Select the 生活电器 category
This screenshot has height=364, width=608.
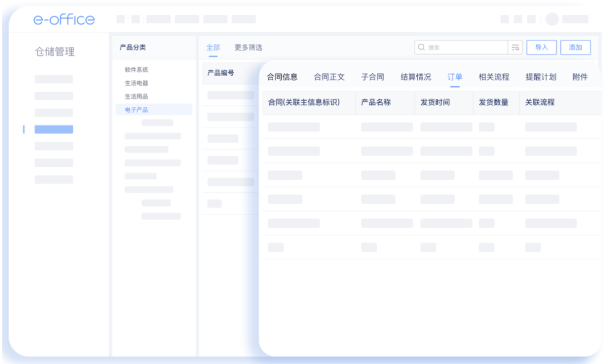(137, 83)
